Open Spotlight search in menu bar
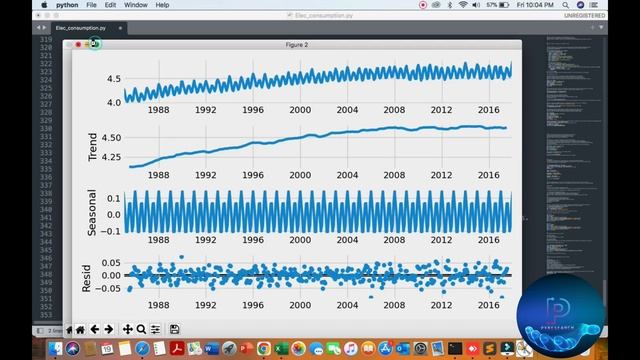Viewport: 640px width, 360px height. point(565,5)
